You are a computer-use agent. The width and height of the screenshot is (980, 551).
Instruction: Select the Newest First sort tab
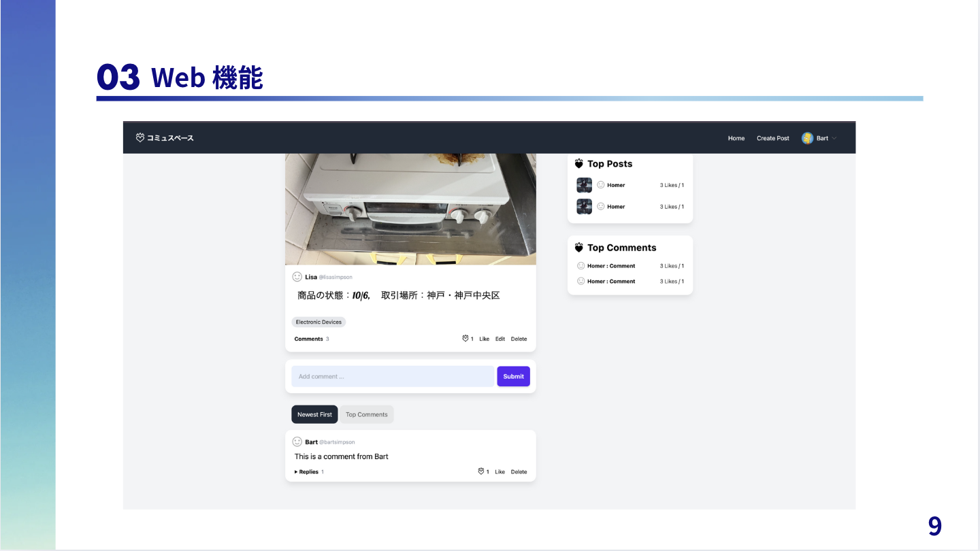tap(314, 414)
